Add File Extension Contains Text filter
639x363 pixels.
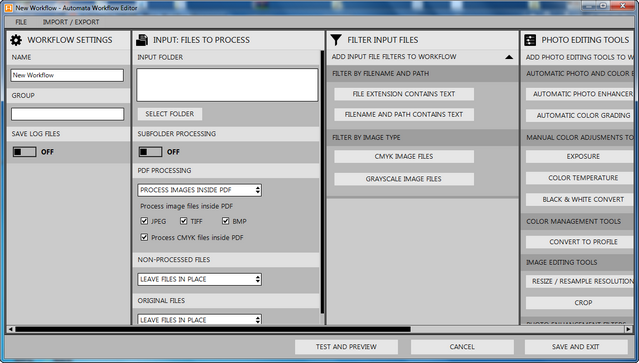[x=404, y=94]
